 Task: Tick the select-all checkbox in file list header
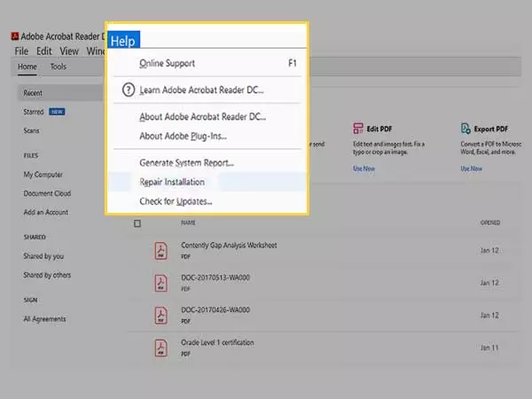click(x=137, y=223)
